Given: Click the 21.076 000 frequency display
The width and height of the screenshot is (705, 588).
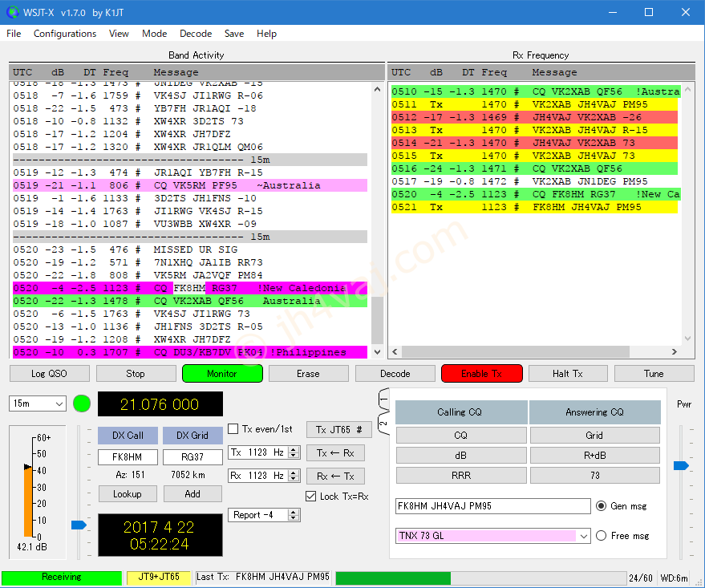Looking at the screenshot, I should [160, 404].
